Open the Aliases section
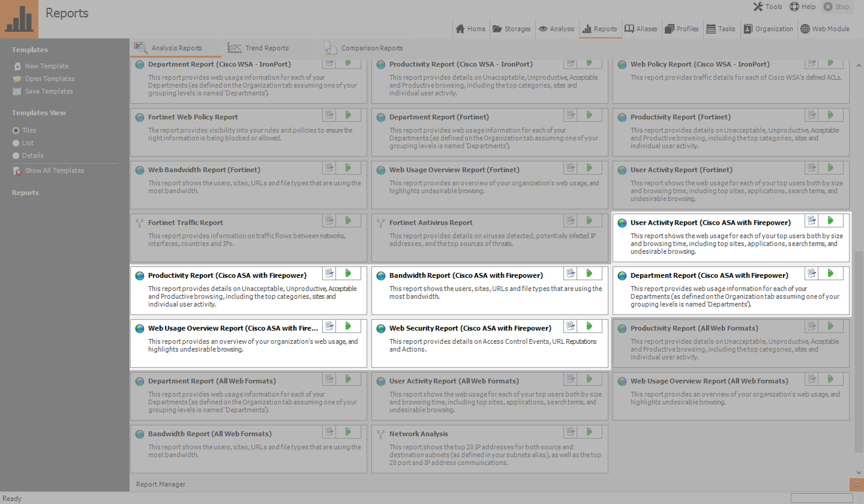864x504 pixels. click(x=641, y=29)
